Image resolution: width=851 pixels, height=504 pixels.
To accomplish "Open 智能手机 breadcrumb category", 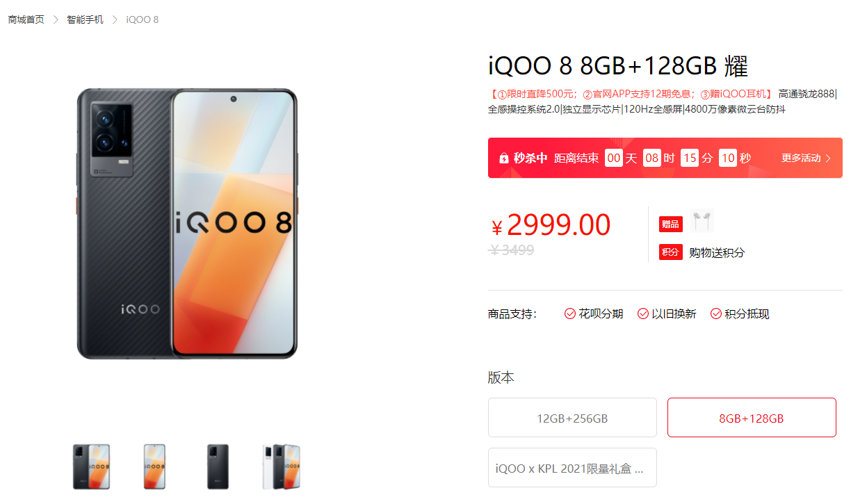I will [x=85, y=19].
